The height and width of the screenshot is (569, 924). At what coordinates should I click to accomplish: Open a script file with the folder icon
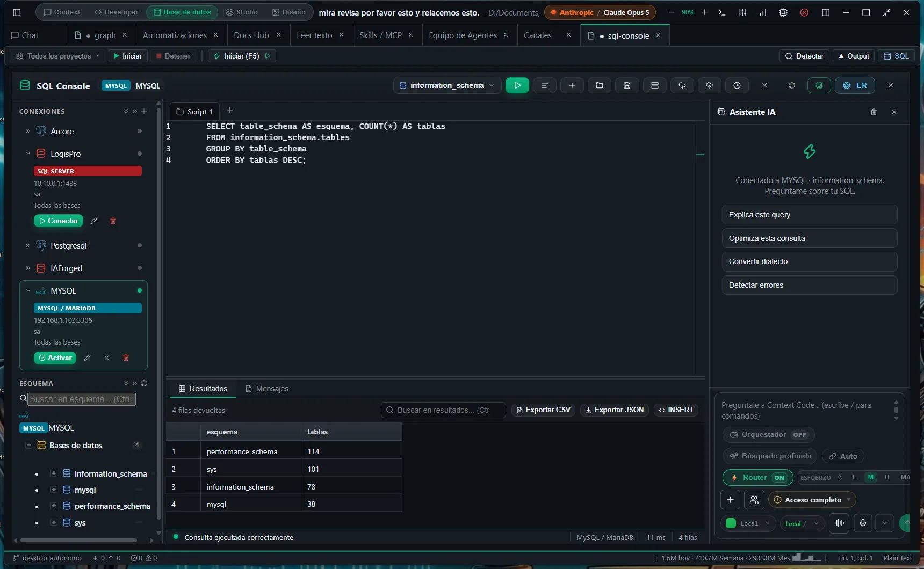600,85
